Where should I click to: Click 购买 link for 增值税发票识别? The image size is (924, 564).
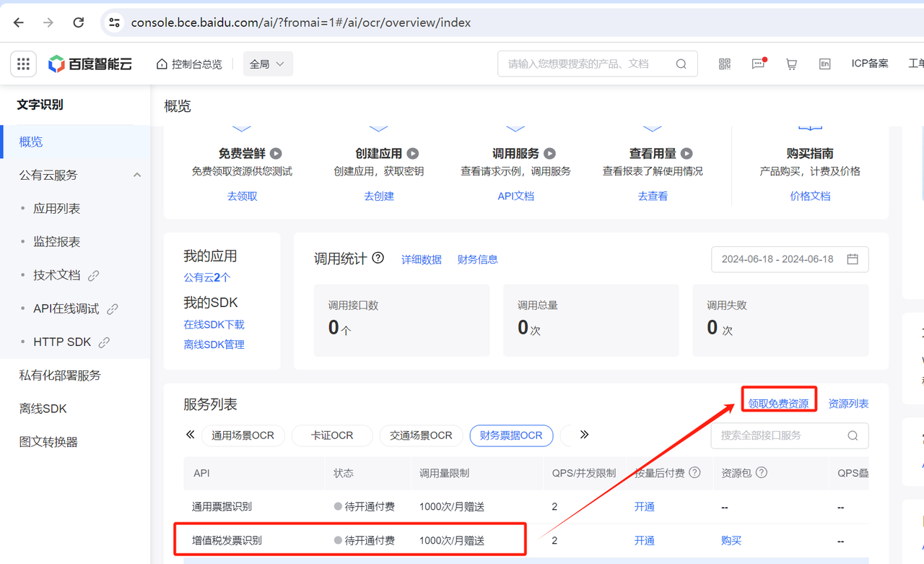pyautogui.click(x=731, y=540)
